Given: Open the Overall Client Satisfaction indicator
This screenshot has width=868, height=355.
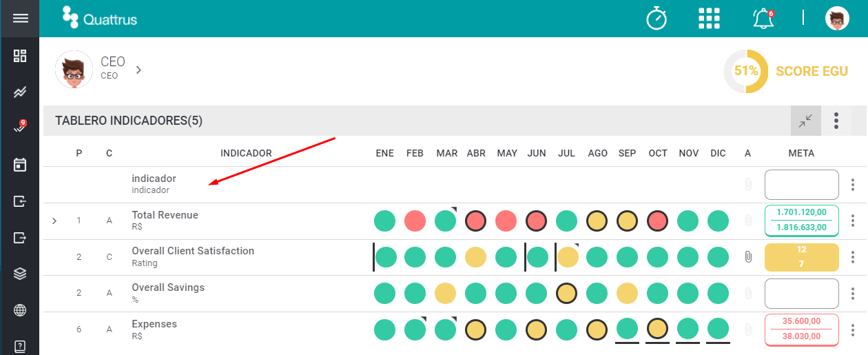Looking at the screenshot, I should pyautogui.click(x=193, y=251).
